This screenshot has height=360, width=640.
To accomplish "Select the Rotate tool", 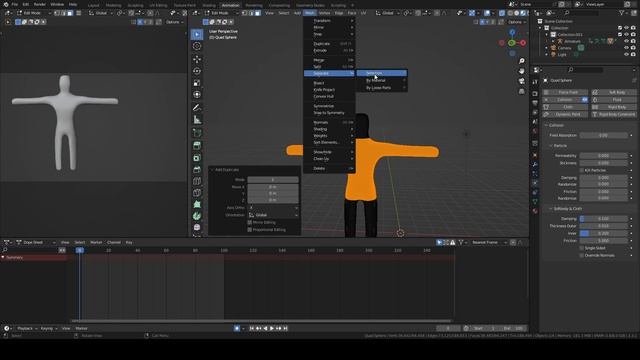I will click(197, 71).
